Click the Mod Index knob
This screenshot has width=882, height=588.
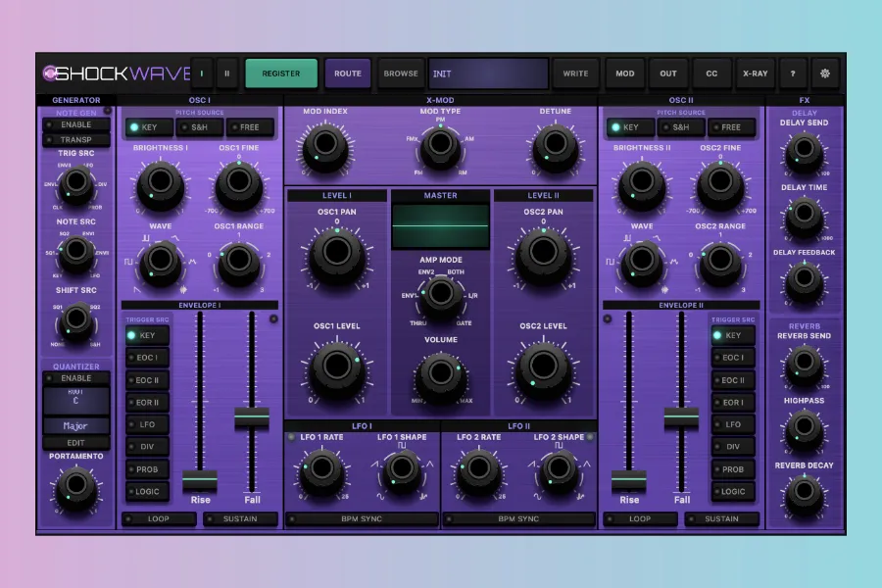tap(325, 147)
